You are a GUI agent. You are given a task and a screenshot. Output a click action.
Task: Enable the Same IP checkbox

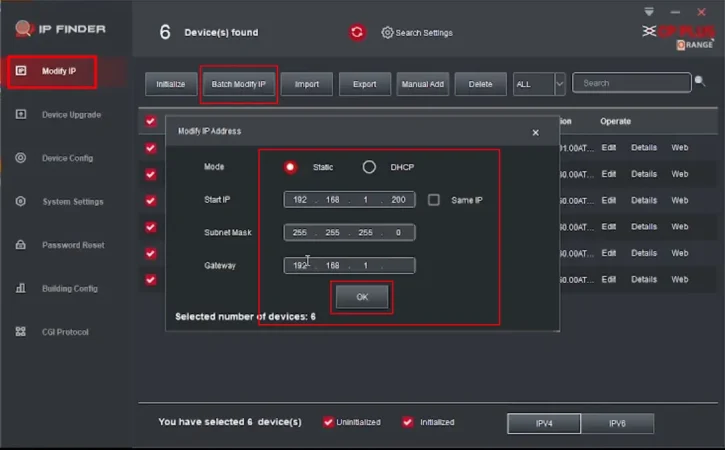point(434,200)
